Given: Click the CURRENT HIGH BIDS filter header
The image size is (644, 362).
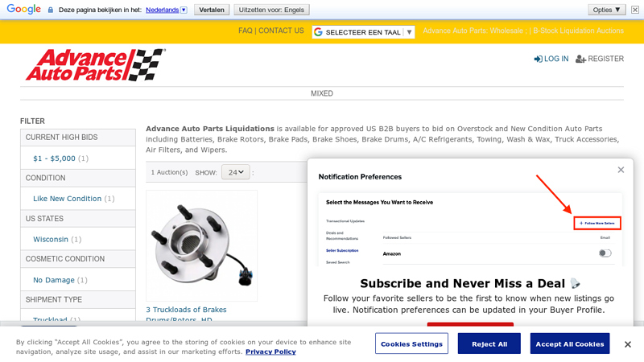Looking at the screenshot, I should 78,138.
